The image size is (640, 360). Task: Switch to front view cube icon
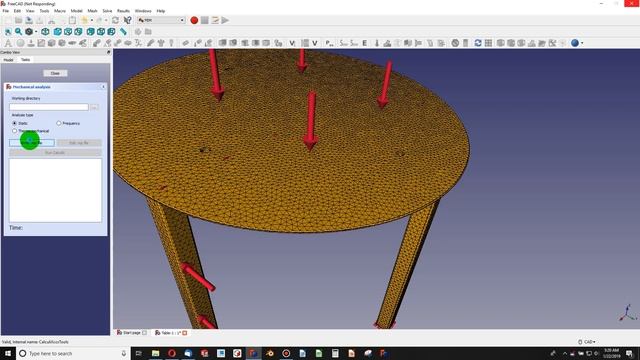[x=58, y=31]
